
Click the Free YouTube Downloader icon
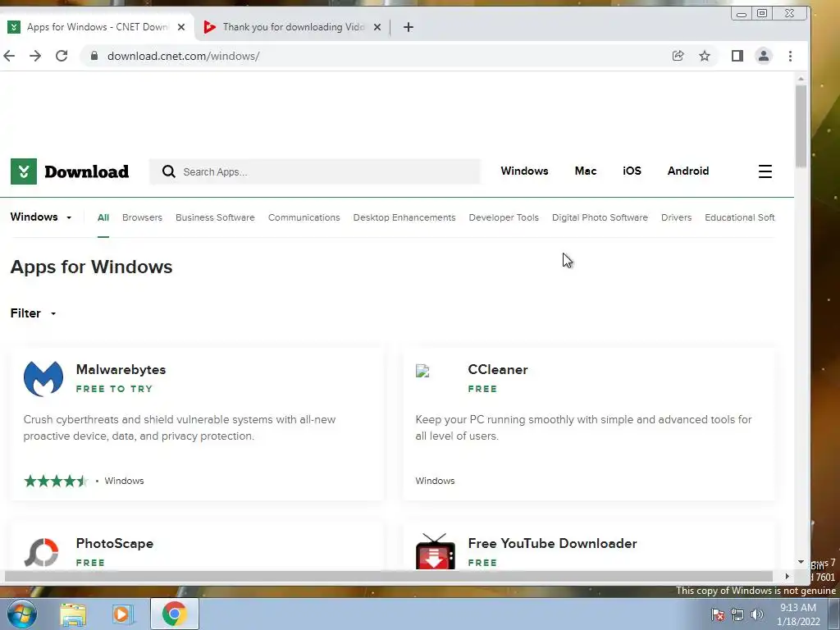pyautogui.click(x=436, y=551)
